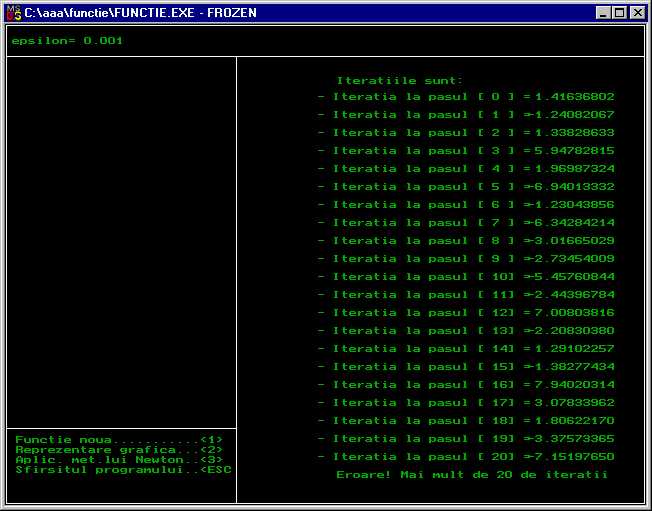
Task: Click the 'Eroare! Mai mult de 20 de iteratii' message
Action: [472, 475]
